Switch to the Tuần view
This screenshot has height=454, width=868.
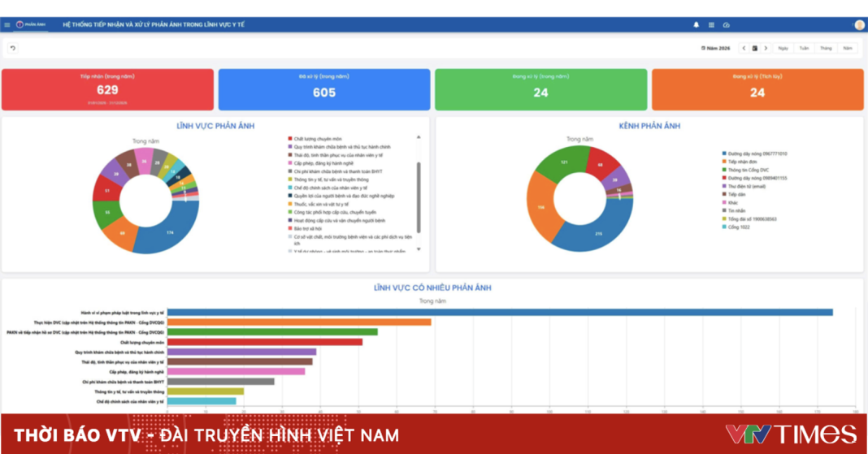click(804, 49)
